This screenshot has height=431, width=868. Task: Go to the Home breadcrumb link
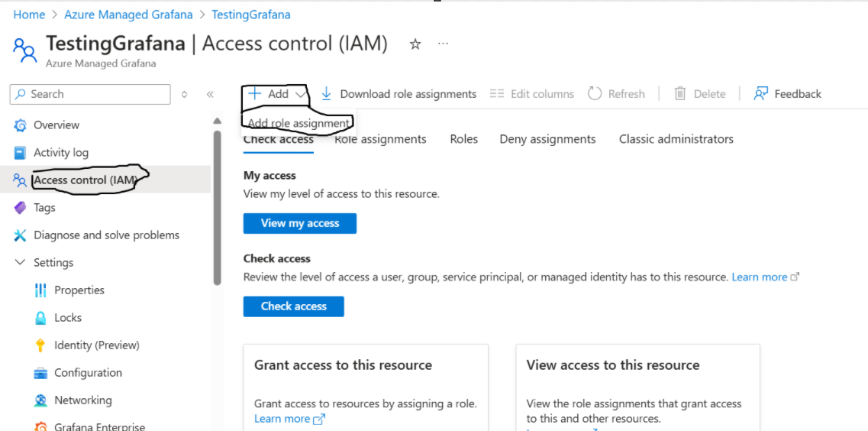coord(29,15)
